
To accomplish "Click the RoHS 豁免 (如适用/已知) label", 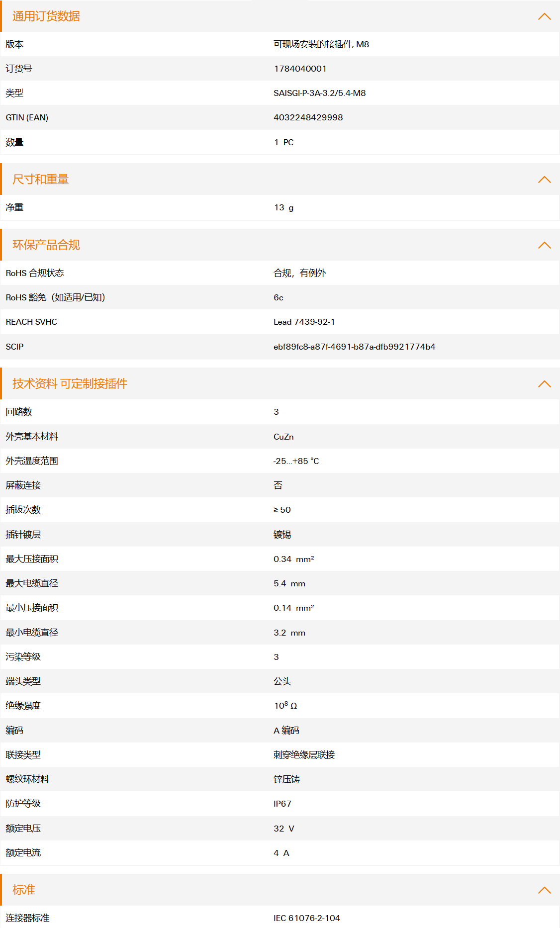I will coord(56,297).
